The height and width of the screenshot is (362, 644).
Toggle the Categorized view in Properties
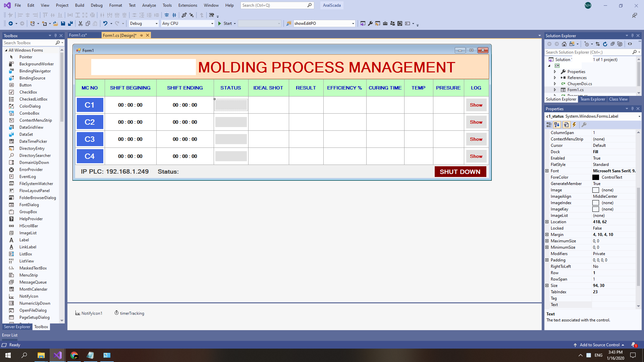[x=549, y=125]
